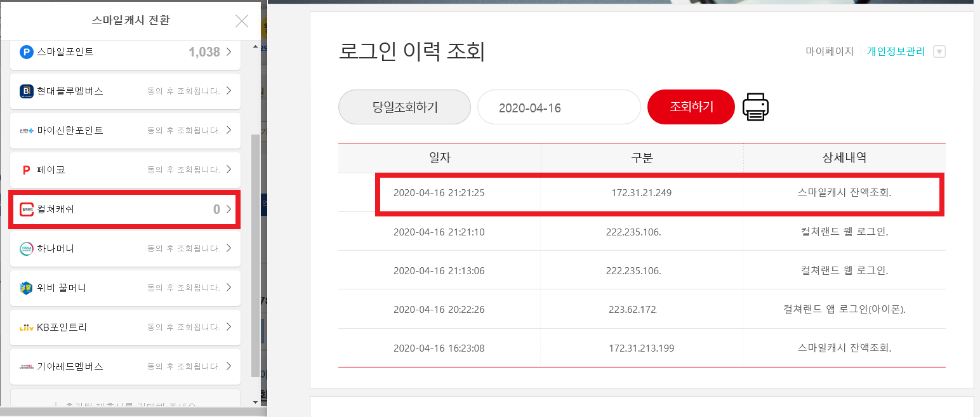Click the 상세내역 column header
Viewport: 980px width, 417px height.
click(x=844, y=158)
